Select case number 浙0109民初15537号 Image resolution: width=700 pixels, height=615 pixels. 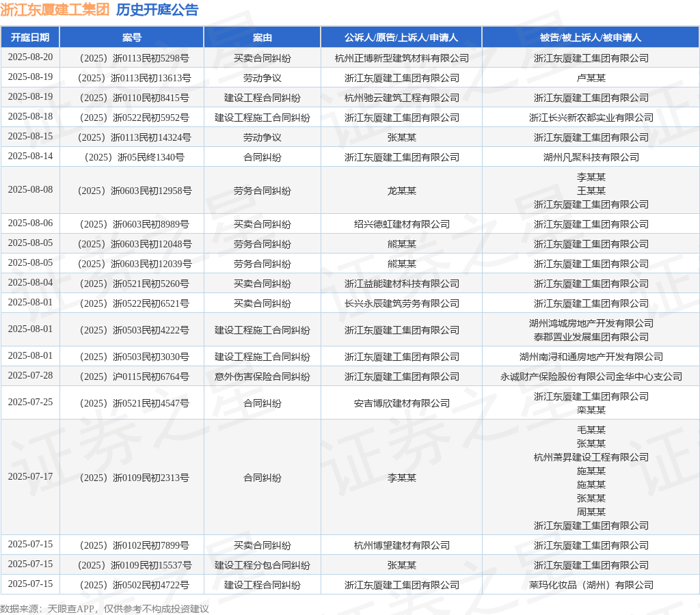pyautogui.click(x=151, y=566)
